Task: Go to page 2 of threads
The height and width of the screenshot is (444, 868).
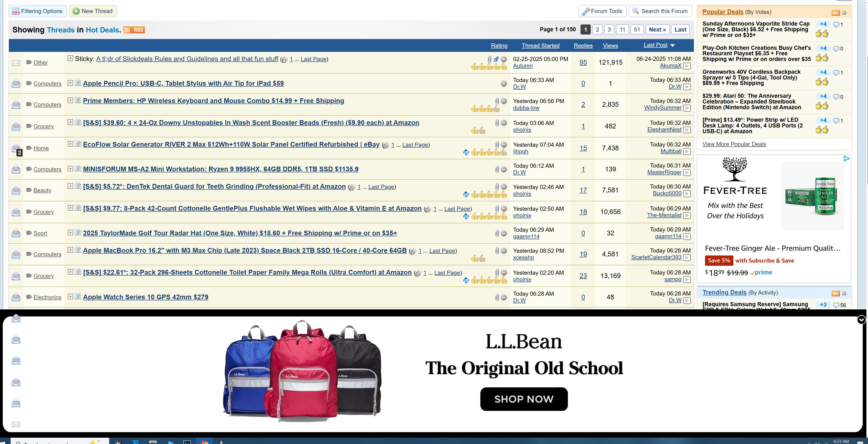Action: [x=597, y=30]
